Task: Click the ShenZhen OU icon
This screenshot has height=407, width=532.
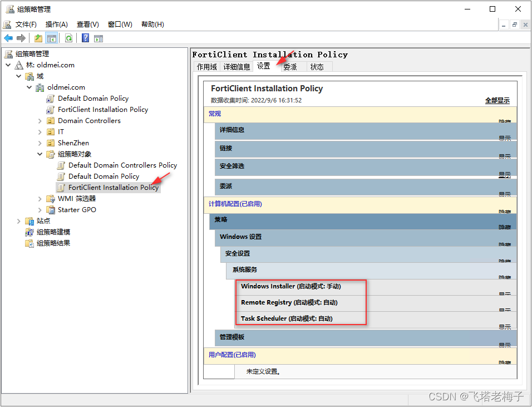Action: tap(51, 143)
